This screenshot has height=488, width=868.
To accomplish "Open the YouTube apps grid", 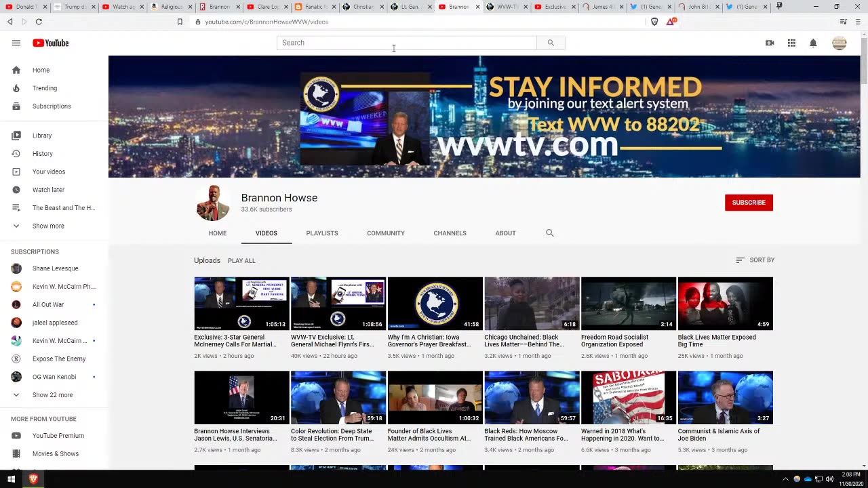I will (791, 43).
